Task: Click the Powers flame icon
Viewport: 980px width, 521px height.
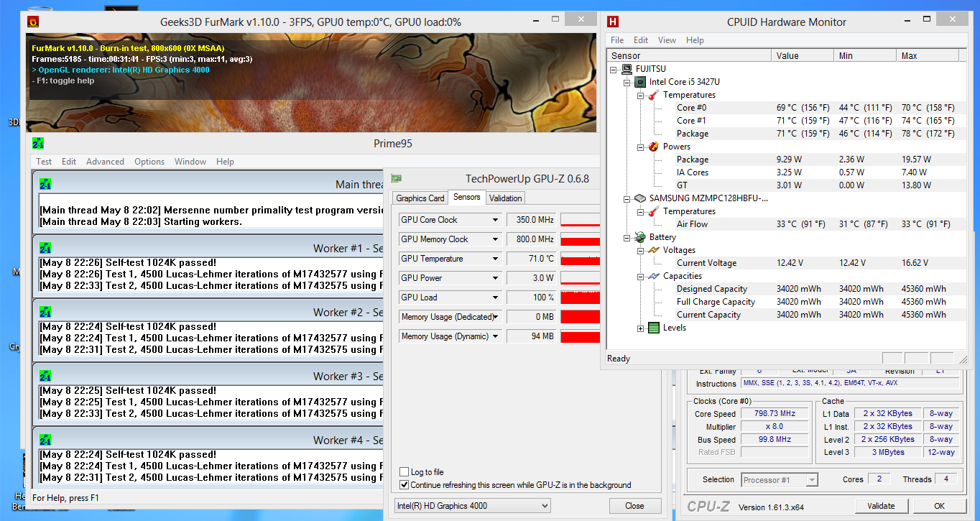Action: click(654, 147)
